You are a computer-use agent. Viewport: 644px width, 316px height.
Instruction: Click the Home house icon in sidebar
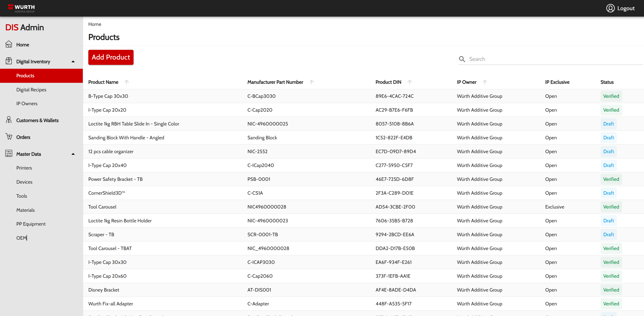click(9, 44)
